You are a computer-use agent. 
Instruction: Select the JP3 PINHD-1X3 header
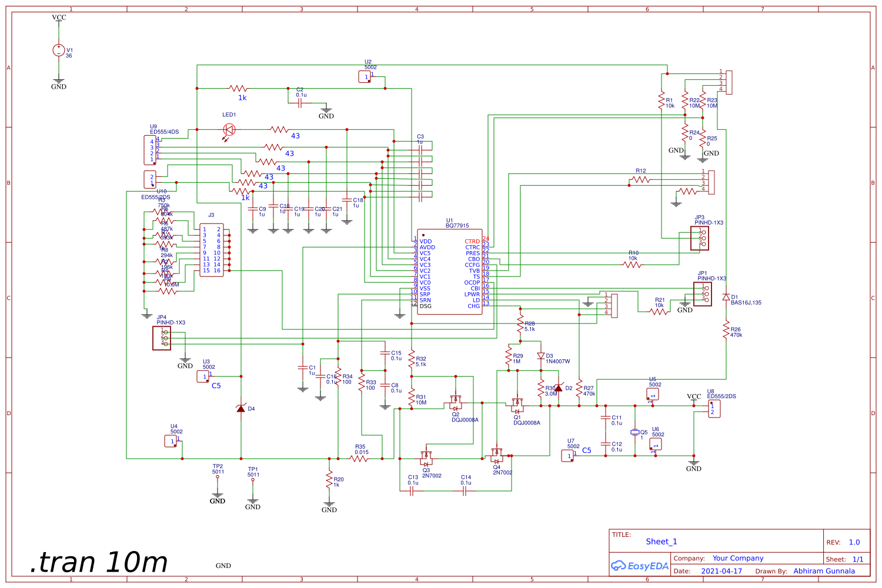pyautogui.click(x=700, y=238)
